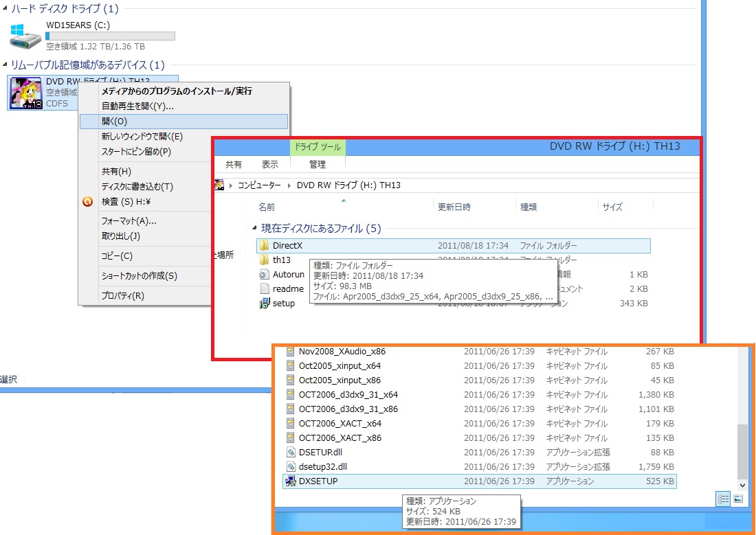Collapse the 現在ディスクにあるファイル group
Viewport: 756px width, 535px height.
click(254, 228)
